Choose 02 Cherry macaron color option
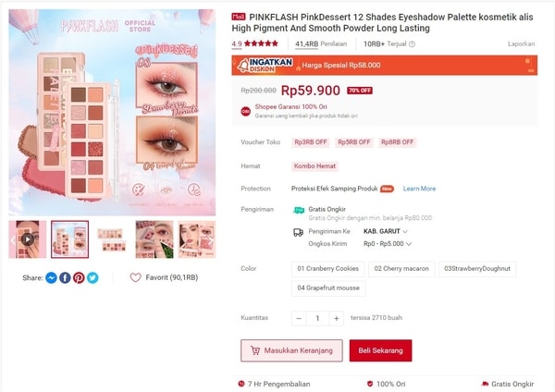Screen dimensions: 555x392 pos(401,269)
